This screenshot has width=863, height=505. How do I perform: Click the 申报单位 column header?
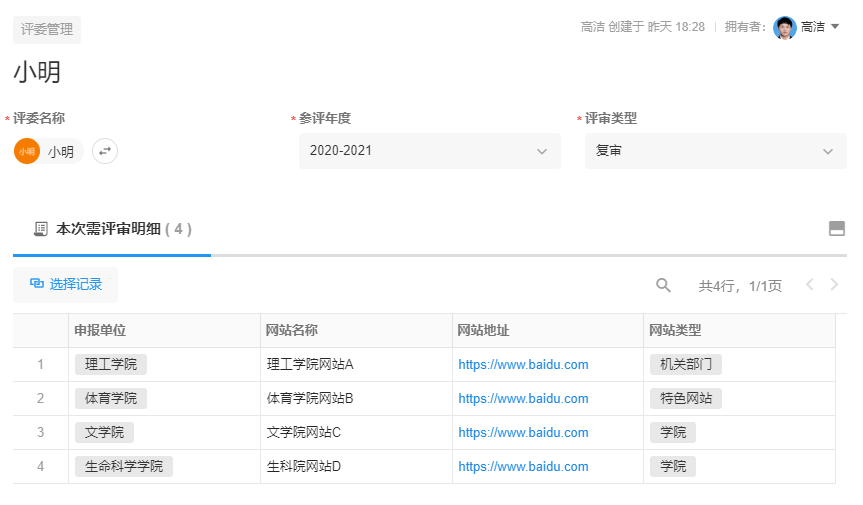pos(100,331)
